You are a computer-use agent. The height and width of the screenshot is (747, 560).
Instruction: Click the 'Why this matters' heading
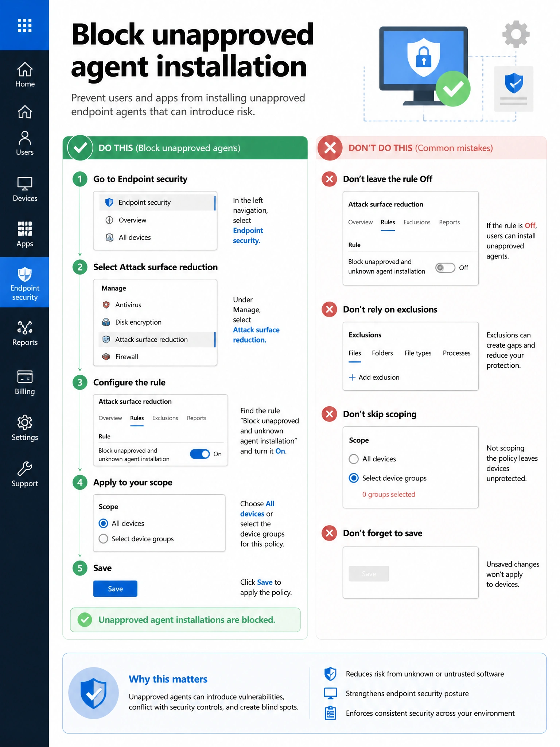click(168, 679)
